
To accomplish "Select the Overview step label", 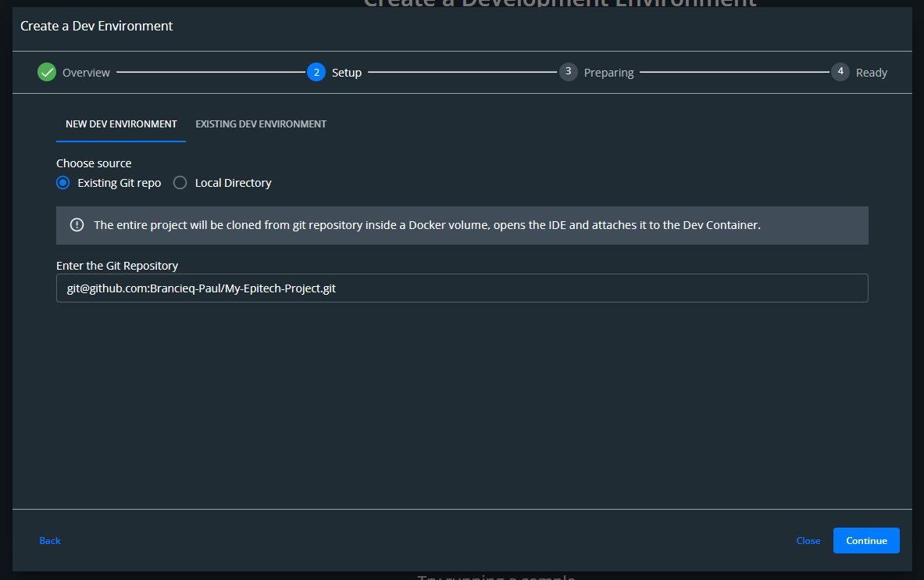I will (86, 73).
